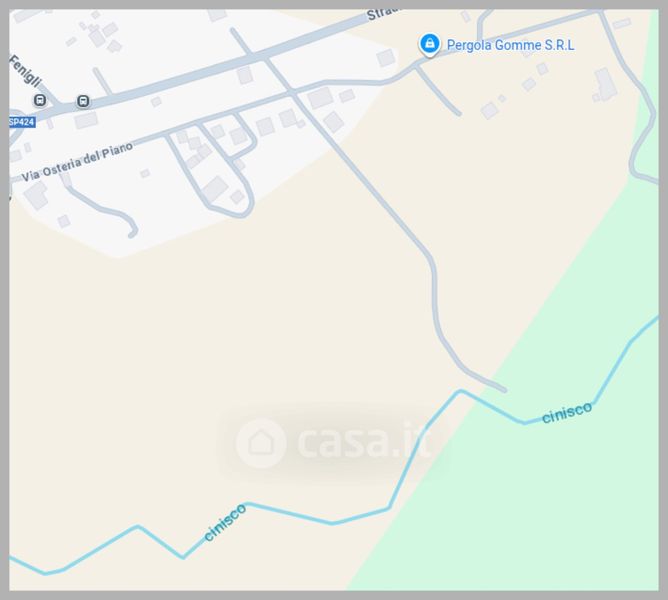Click the stream's sharp peak near the green boundary
This screenshot has height=600, width=668.
460,391
